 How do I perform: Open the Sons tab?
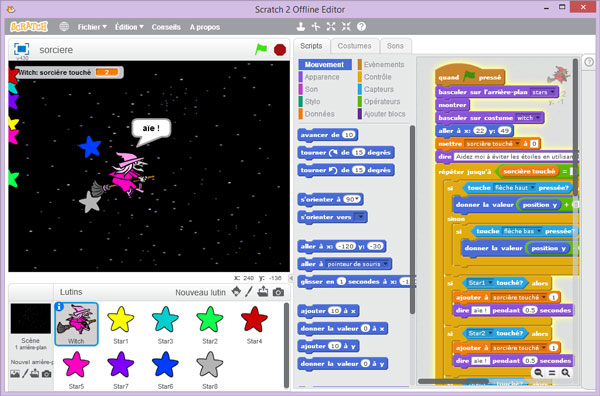(x=395, y=46)
